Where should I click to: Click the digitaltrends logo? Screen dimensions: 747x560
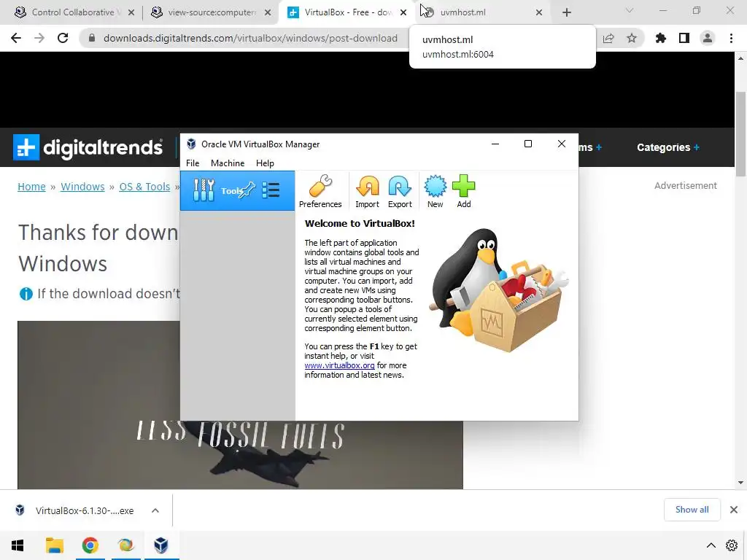click(x=88, y=147)
